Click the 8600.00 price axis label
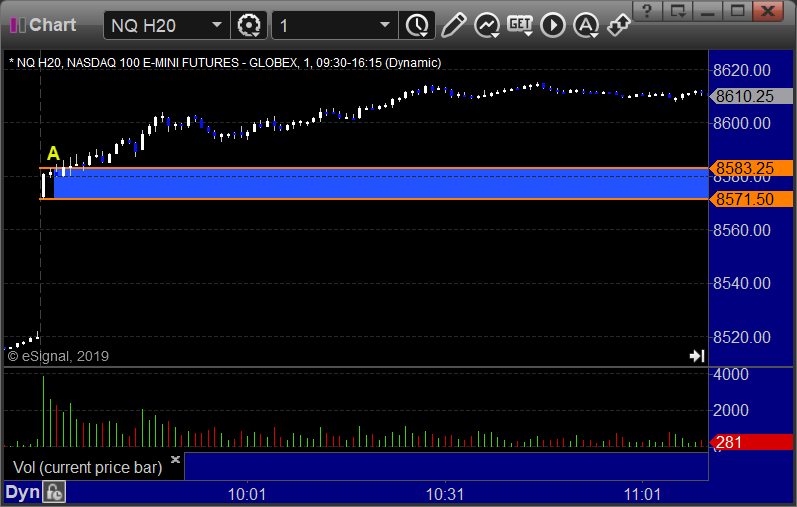797x507 pixels. tap(742, 123)
